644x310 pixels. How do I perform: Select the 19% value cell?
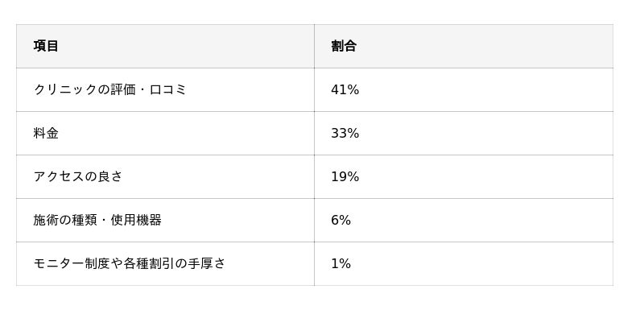(464, 176)
